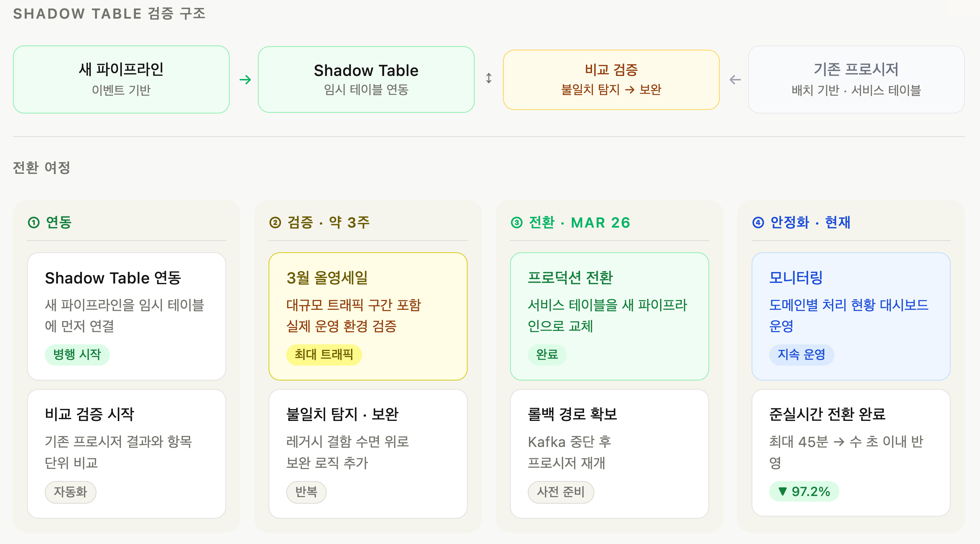Click the 최대 트래픽 yellow badge
980x544 pixels.
click(324, 355)
